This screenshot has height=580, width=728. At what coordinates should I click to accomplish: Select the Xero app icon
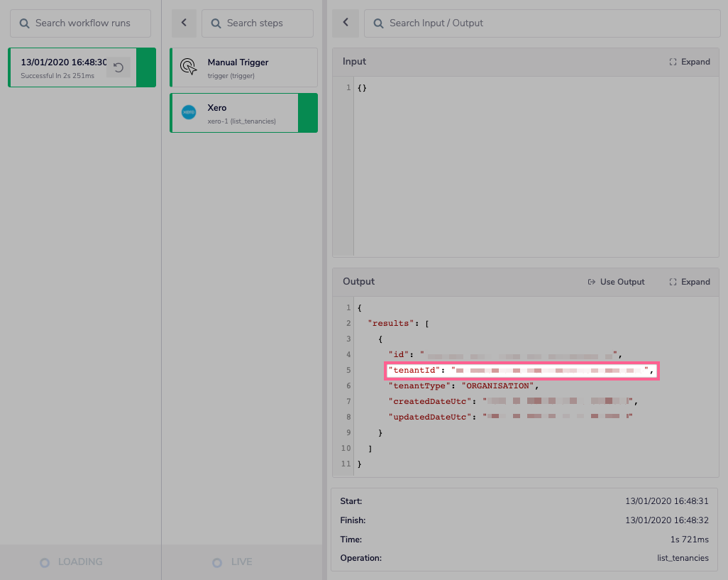tap(188, 111)
